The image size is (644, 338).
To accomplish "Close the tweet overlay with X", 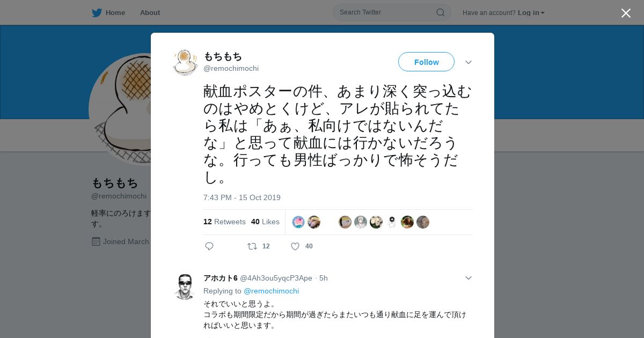I will pos(626,13).
